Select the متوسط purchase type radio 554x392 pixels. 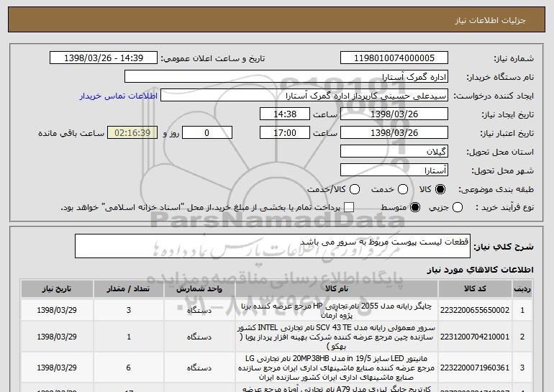(x=415, y=208)
